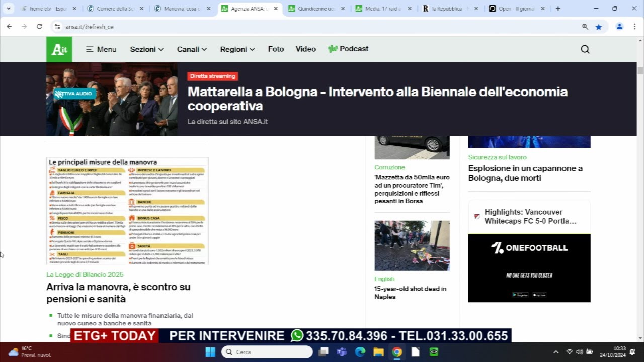Open the Chrome profile icon
This screenshot has height=362, width=644.
620,27
